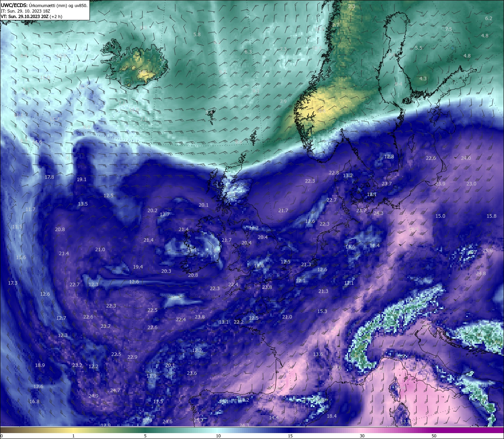
Task: Click the map value "23.9"
Action: click(x=440, y=184)
